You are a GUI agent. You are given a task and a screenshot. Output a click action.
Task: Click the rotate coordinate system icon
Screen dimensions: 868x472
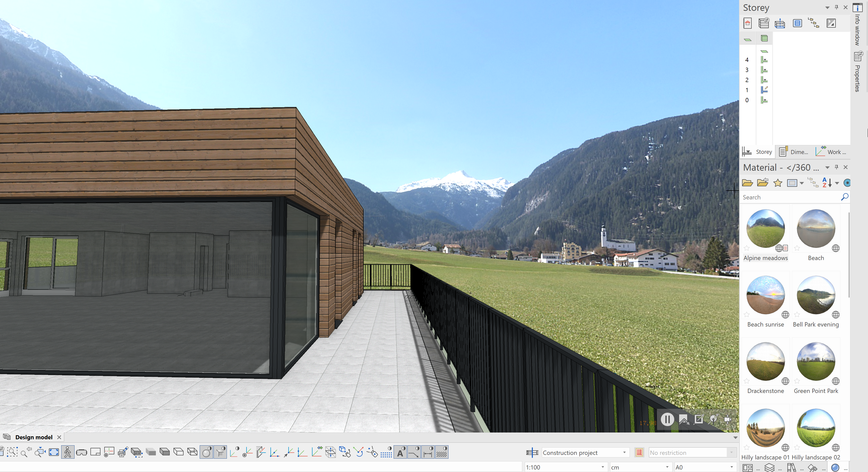359,452
